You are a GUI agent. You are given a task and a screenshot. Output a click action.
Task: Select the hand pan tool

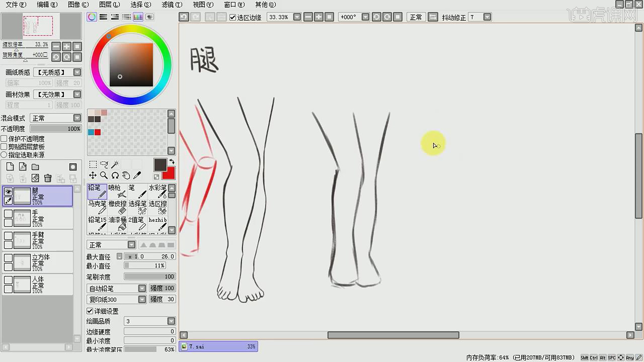click(126, 175)
